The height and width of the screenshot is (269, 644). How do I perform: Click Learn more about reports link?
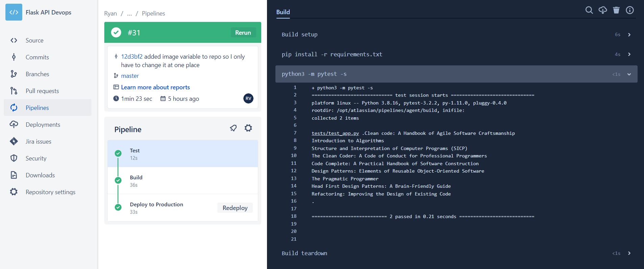[x=155, y=87]
